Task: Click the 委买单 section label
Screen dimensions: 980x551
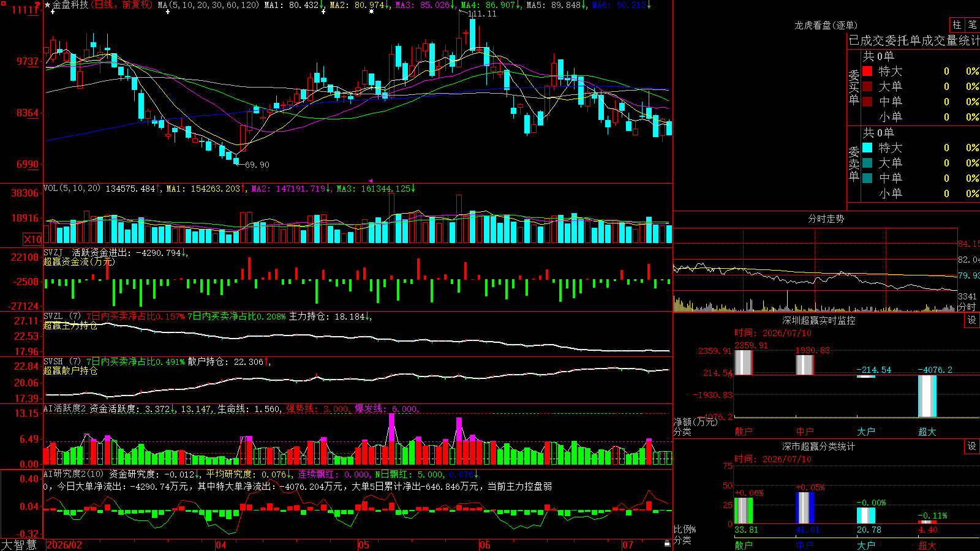Action: [x=854, y=87]
